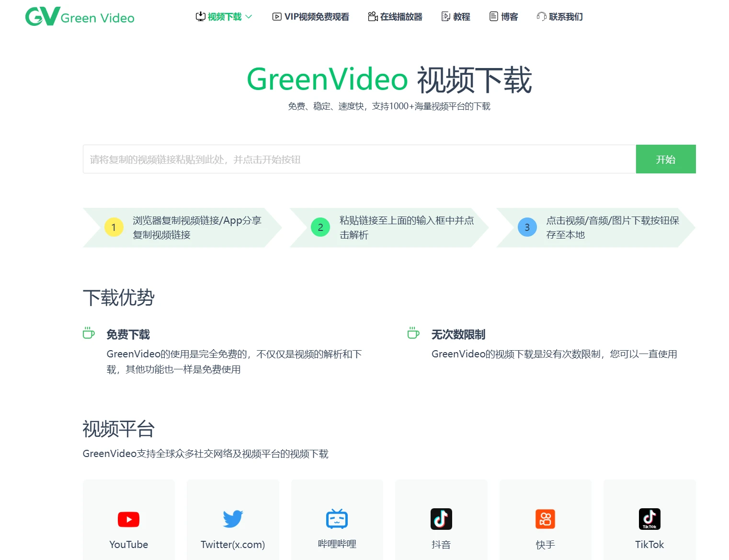Click the 免费下载 heading
Screen dimensions: 729x560
point(128,334)
